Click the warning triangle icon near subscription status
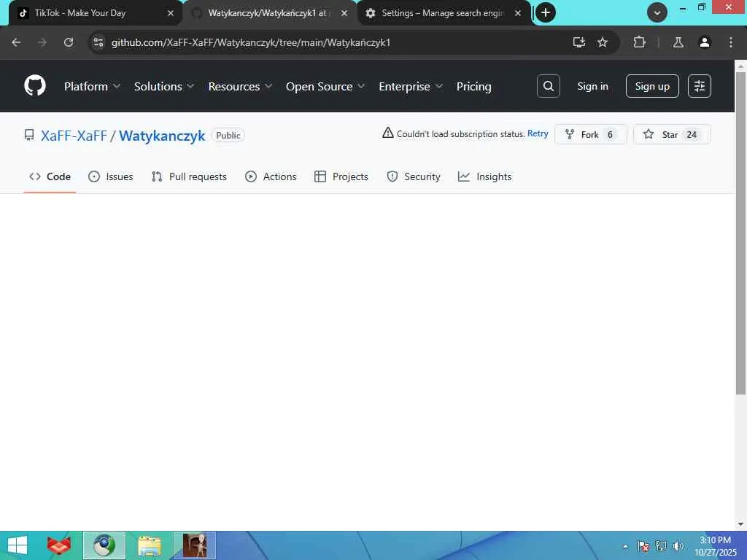 coord(388,133)
